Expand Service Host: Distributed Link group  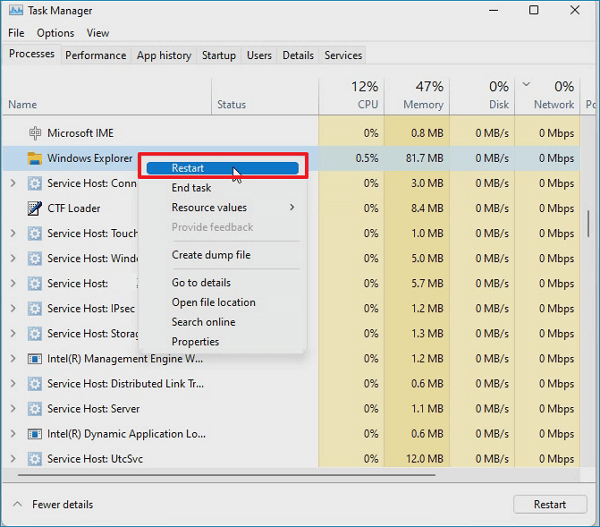(13, 383)
